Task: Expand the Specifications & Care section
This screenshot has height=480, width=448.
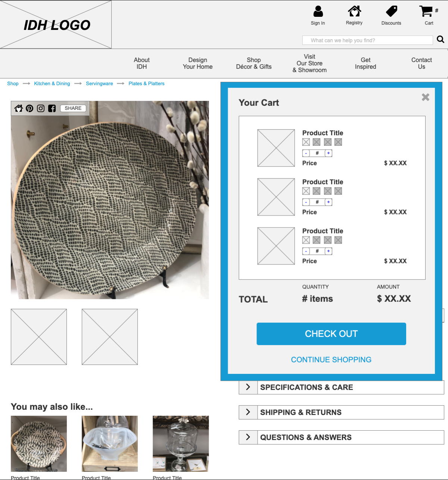Action: (341, 387)
